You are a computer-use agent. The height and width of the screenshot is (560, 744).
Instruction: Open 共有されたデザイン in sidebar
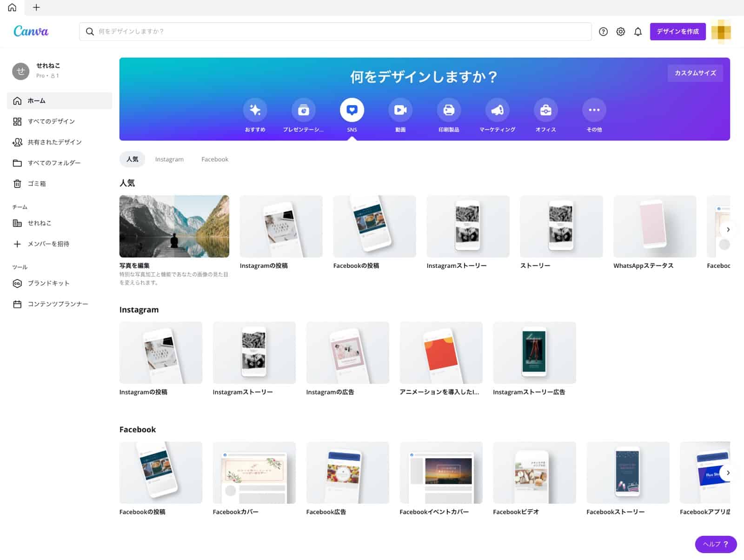(x=60, y=142)
